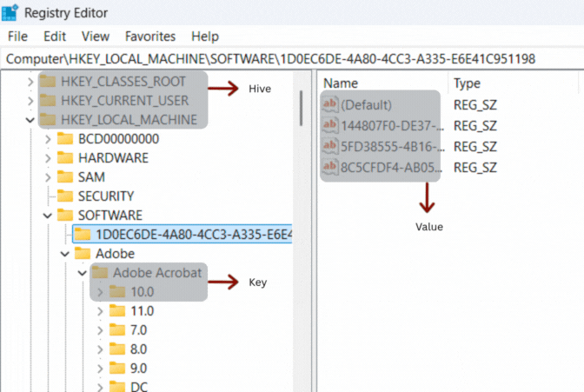The image size is (584, 392).
Task: Click the HARDWARE folder icon
Action: [x=65, y=157]
